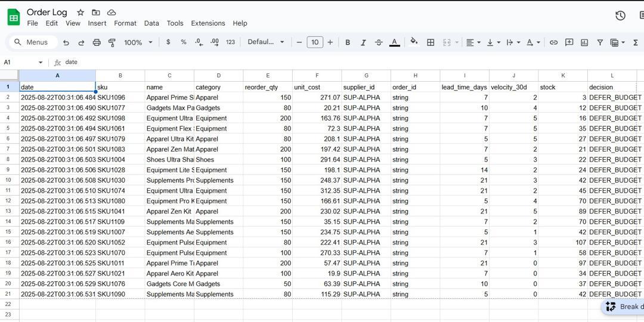Open the Edit menu
644x322 pixels.
[52, 23]
